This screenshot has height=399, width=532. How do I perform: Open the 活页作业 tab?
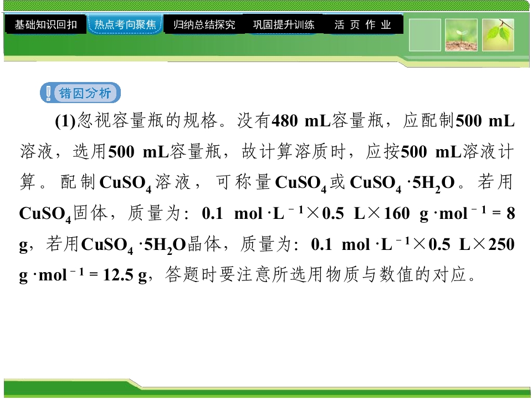coord(364,24)
